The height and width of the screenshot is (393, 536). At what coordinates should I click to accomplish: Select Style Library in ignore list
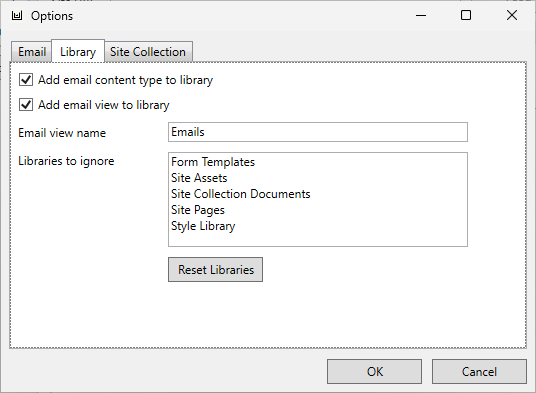point(203,226)
